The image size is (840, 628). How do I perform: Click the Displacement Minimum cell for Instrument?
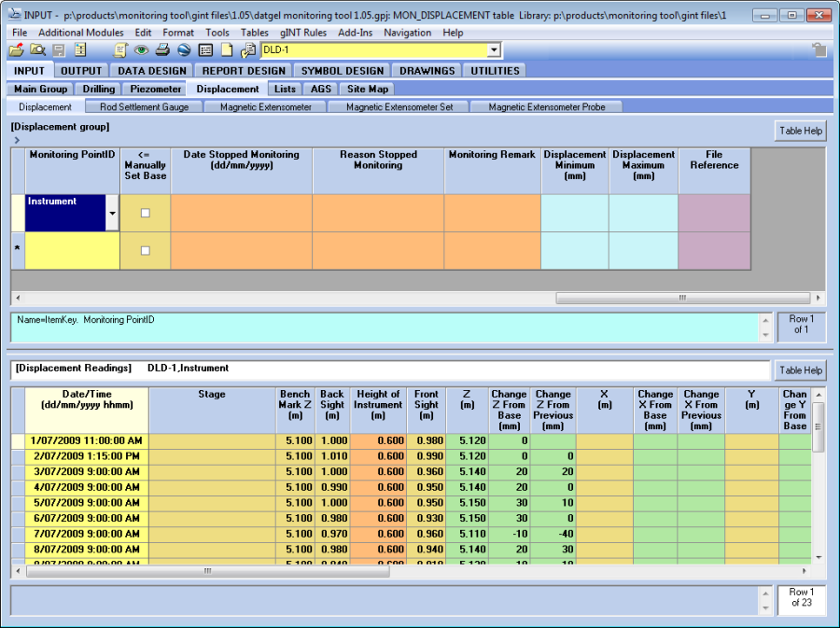click(x=575, y=213)
